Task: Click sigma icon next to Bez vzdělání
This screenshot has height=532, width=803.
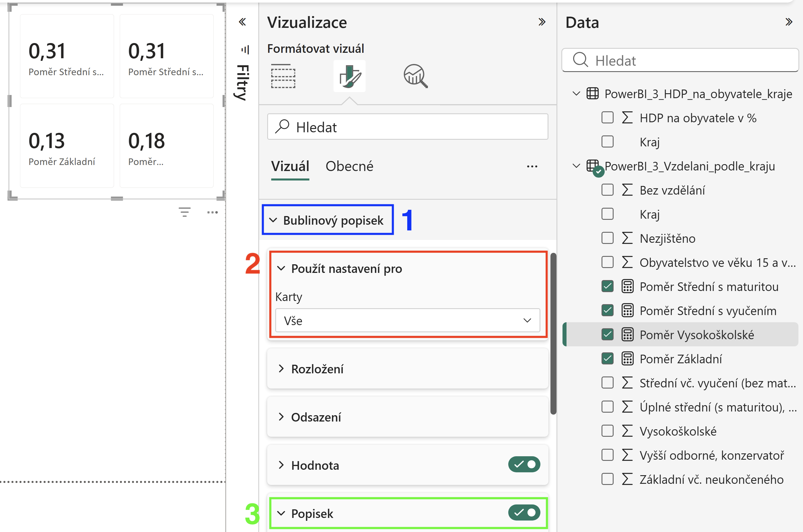Action: coord(627,190)
